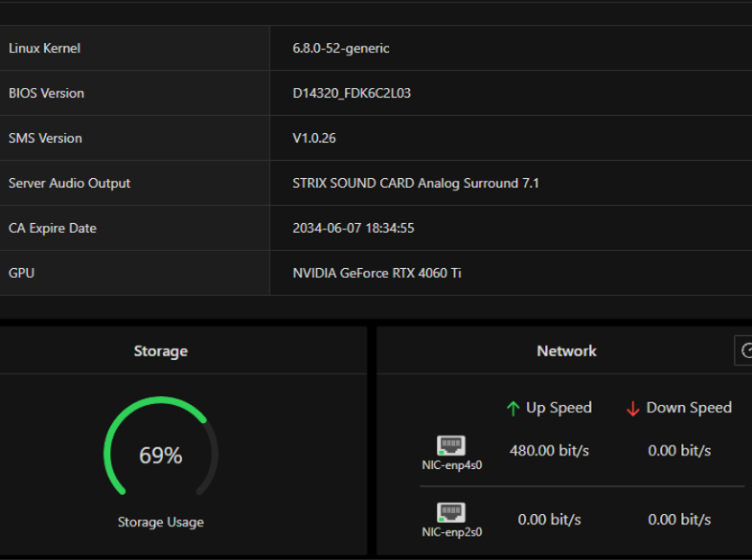The height and width of the screenshot is (560, 752).
Task: Click the GPU row label
Action: tap(22, 273)
